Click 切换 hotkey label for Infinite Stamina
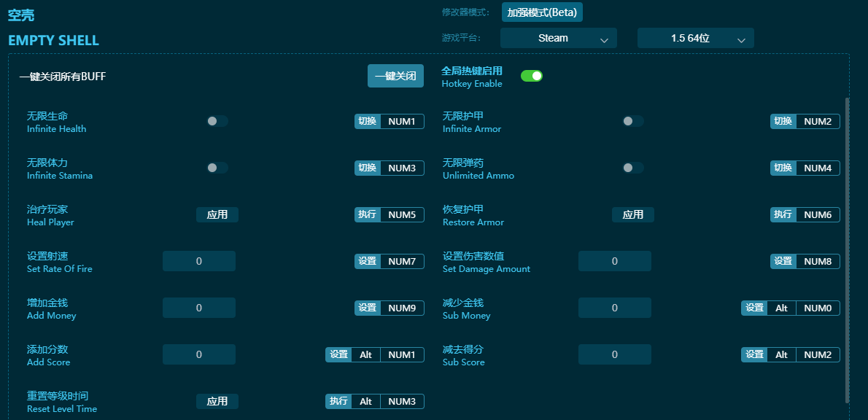This screenshot has width=868, height=420. tap(368, 168)
